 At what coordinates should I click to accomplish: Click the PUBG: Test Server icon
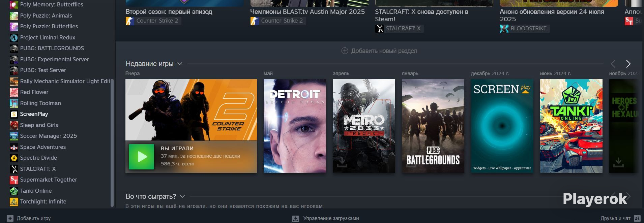click(x=14, y=70)
